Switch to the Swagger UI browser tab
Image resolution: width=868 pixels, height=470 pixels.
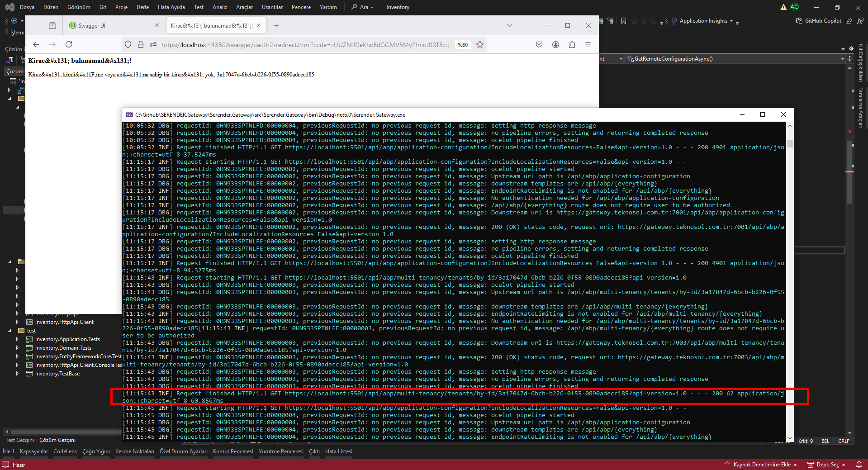point(110,25)
